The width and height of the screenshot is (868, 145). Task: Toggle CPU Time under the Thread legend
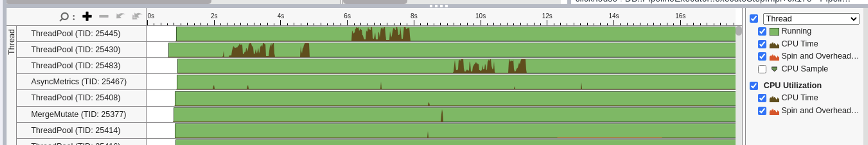click(762, 44)
